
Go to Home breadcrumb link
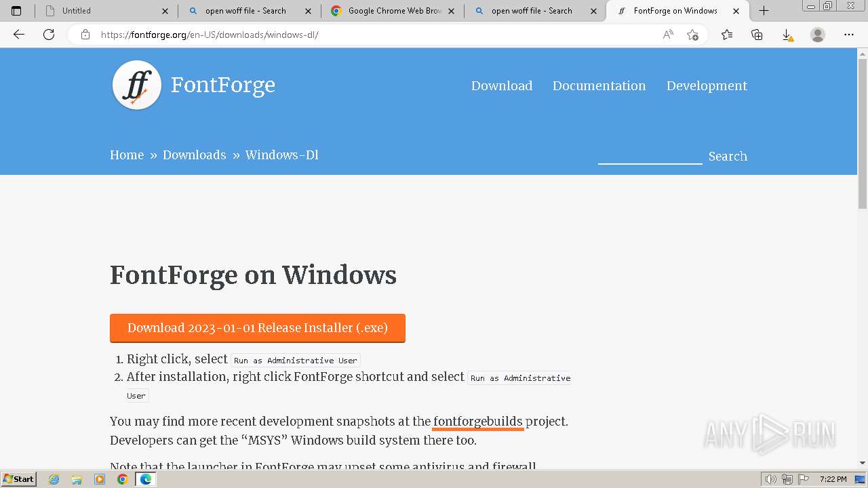[x=127, y=155]
